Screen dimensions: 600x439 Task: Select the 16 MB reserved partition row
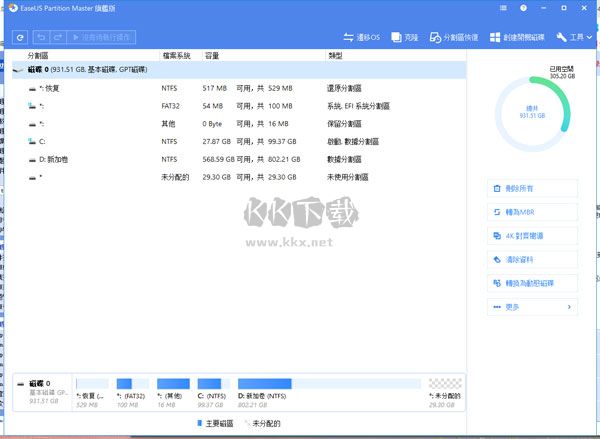point(239,124)
